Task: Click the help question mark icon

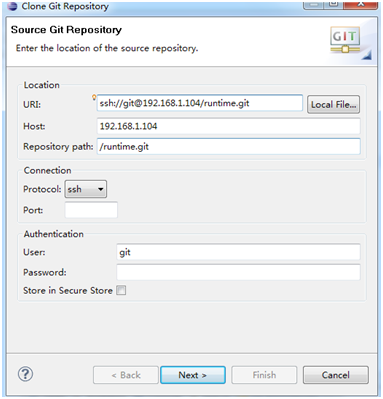Action: (25, 374)
